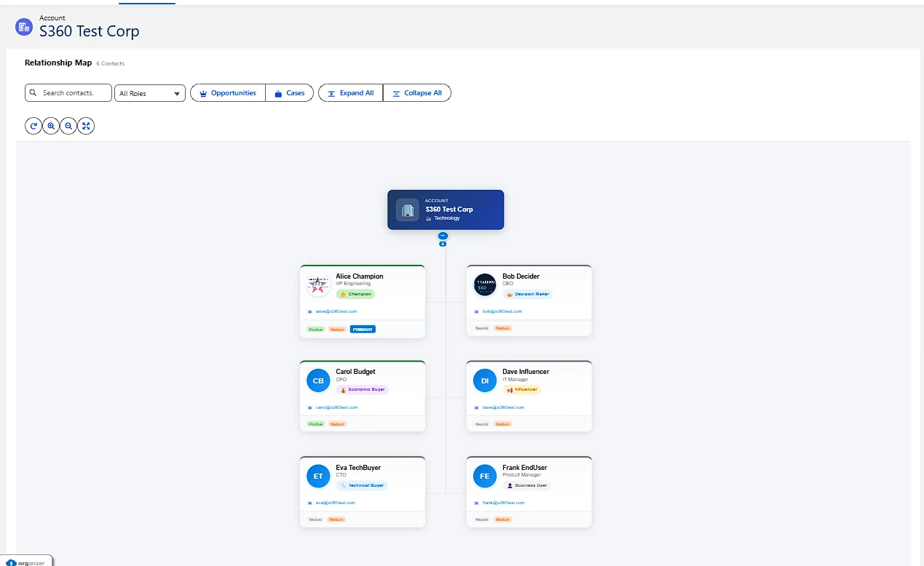Open alice@ email link
This screenshot has height=566, width=924.
336,311
